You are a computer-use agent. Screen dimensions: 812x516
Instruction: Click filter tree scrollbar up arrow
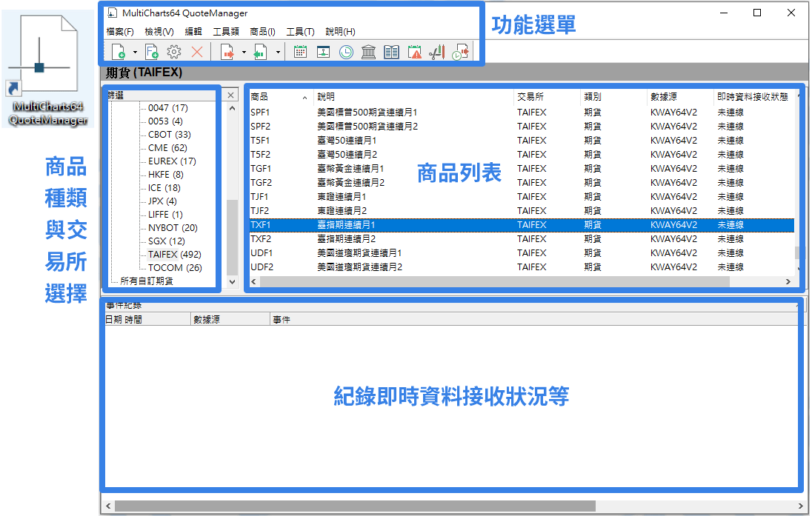pyautogui.click(x=232, y=108)
